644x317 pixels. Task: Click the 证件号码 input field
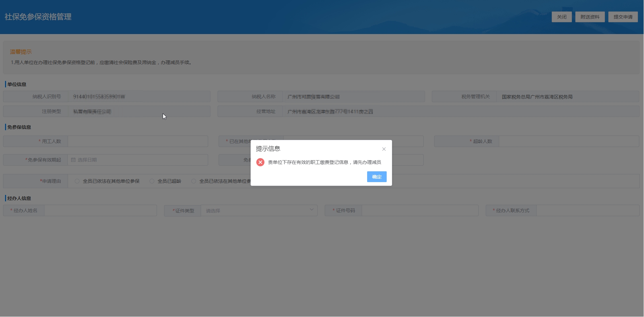point(420,210)
